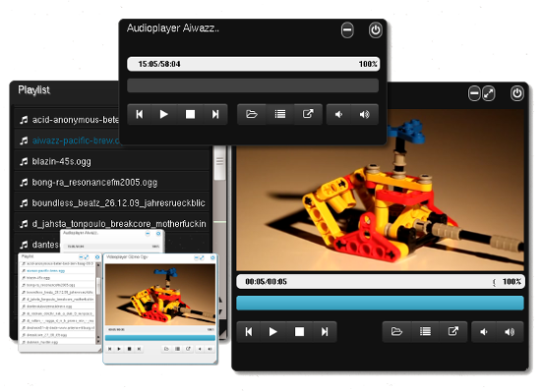The width and height of the screenshot is (541, 392).
Task: Select d_jahsta_tonpoulo_breakcore track in Playlist
Action: (112, 224)
